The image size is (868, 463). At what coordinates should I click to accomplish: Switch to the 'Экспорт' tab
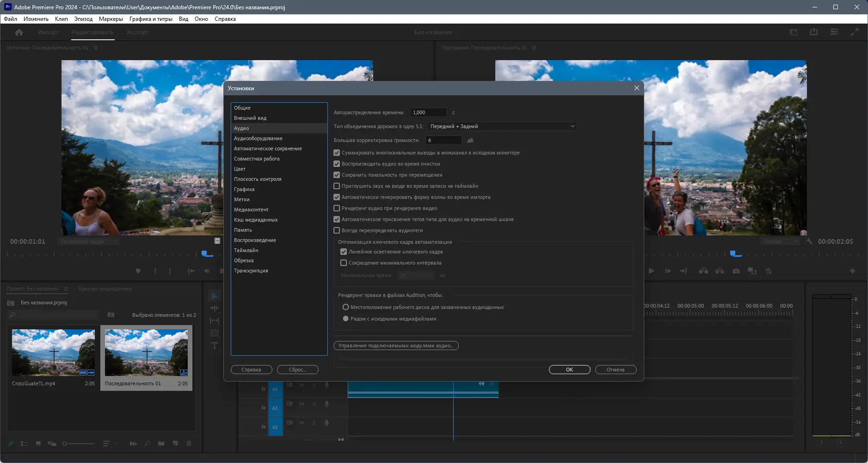click(x=137, y=32)
